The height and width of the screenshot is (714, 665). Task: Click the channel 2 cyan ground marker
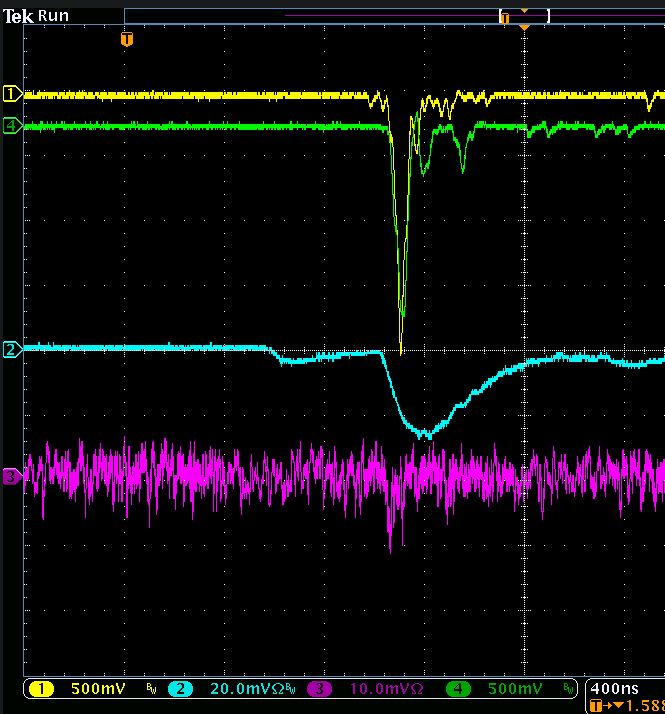(11, 349)
